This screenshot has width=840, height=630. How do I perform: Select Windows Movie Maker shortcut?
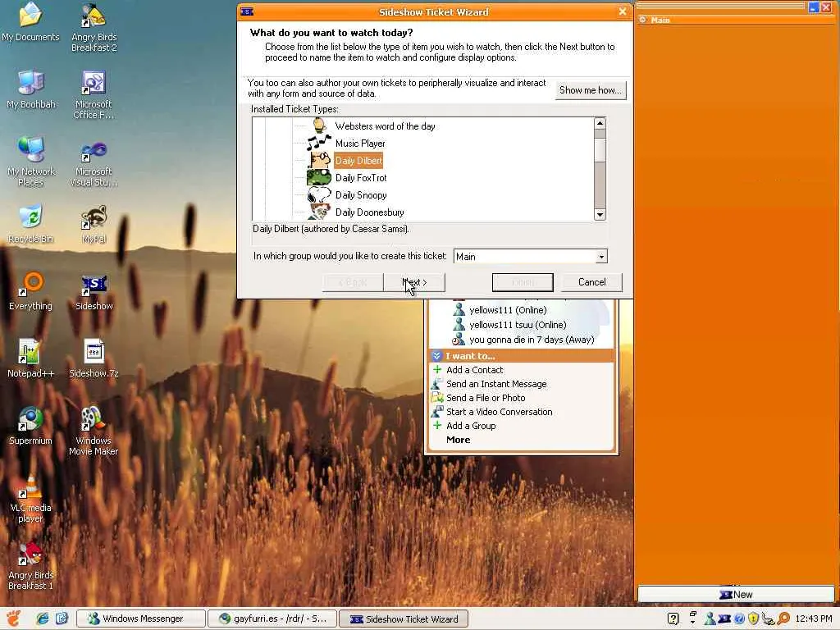point(94,431)
